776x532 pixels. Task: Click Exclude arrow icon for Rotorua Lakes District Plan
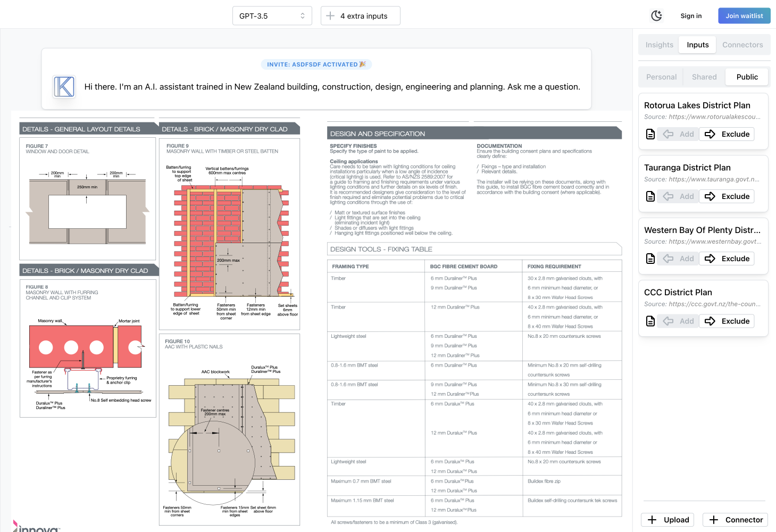tap(710, 134)
